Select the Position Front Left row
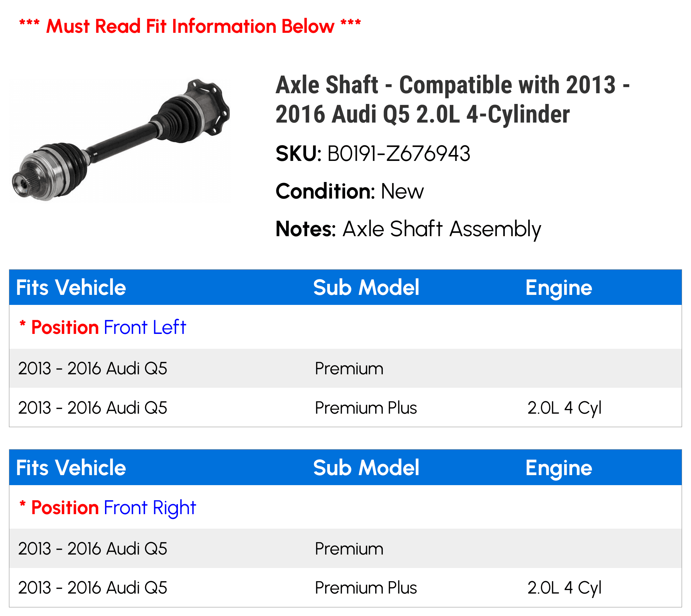Screen dimensions: 691x616 click(x=345, y=327)
